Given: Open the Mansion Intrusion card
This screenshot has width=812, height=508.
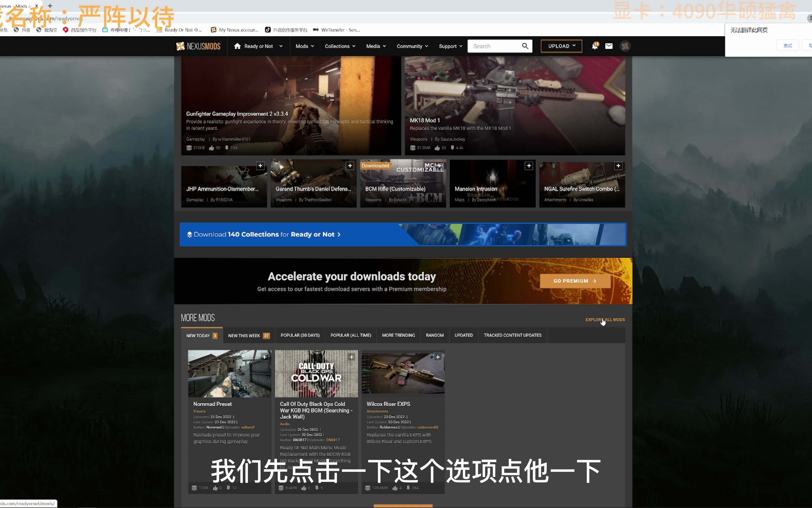Looking at the screenshot, I should [492, 183].
